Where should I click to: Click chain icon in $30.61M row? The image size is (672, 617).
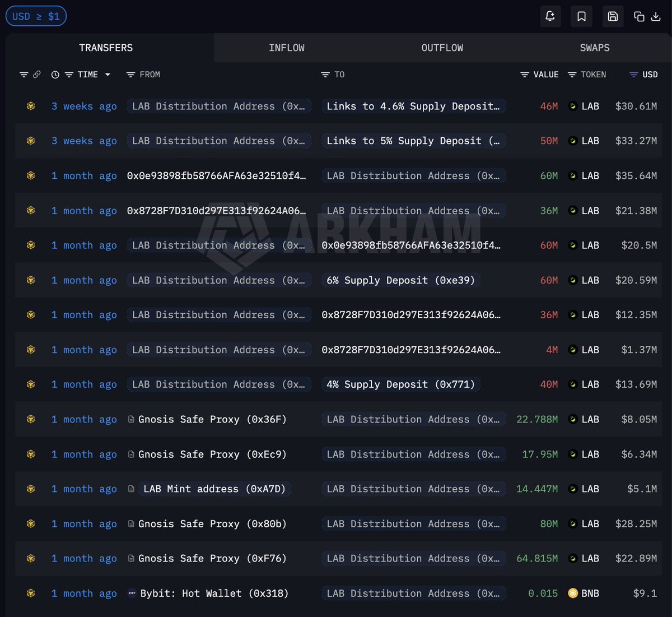[x=31, y=106]
